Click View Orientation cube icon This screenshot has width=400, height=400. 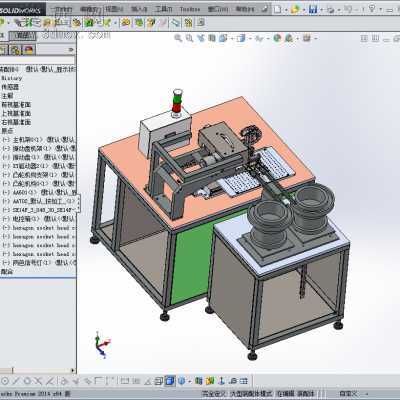[223, 38]
